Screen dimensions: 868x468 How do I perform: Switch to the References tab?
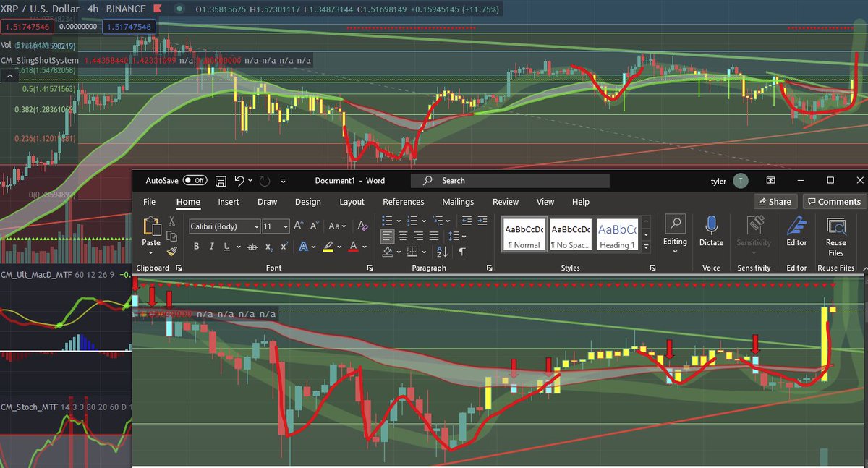click(404, 202)
